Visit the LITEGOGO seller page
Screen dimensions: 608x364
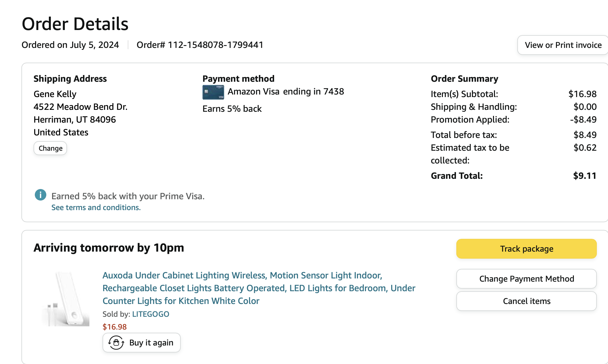[x=151, y=314]
